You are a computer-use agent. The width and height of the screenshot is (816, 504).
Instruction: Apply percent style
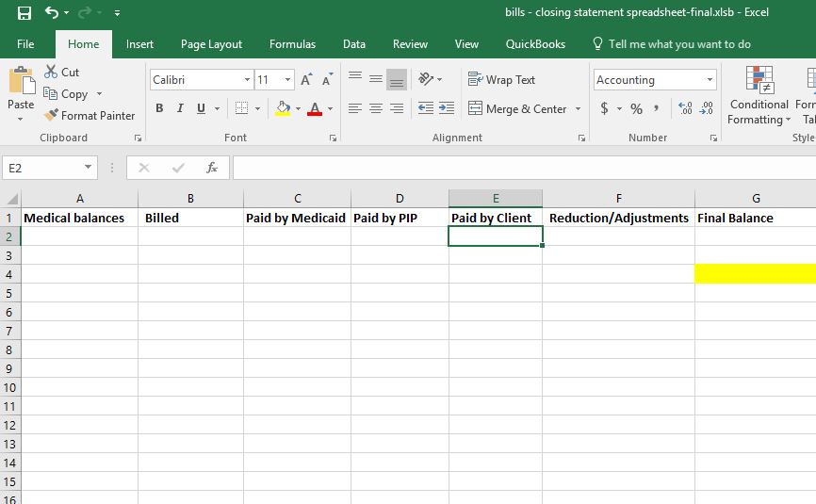(x=636, y=108)
